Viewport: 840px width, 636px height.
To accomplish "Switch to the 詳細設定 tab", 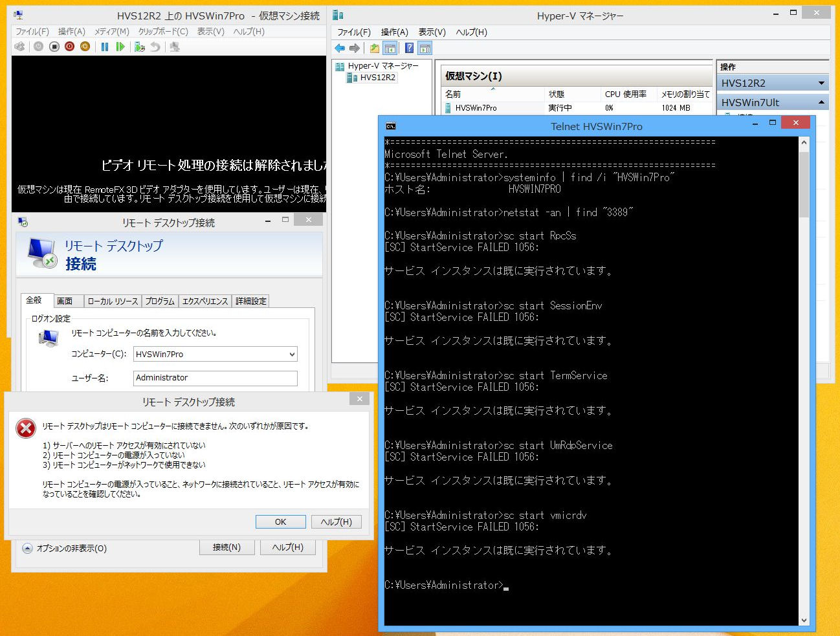I will (251, 301).
